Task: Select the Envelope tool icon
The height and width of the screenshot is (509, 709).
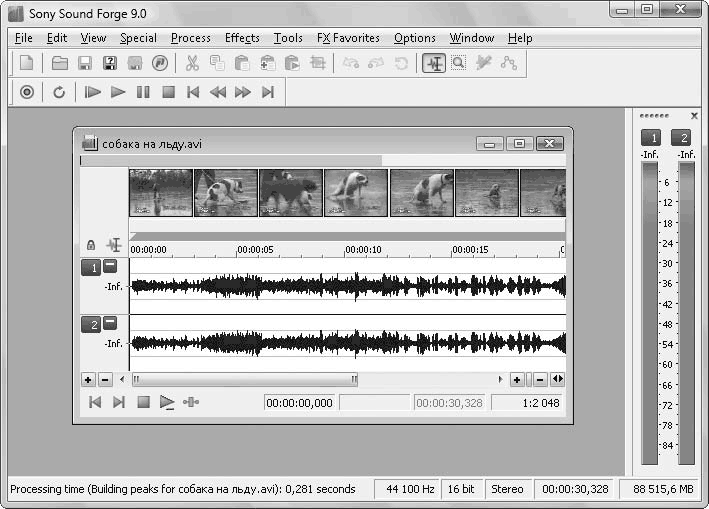Action: (x=509, y=63)
